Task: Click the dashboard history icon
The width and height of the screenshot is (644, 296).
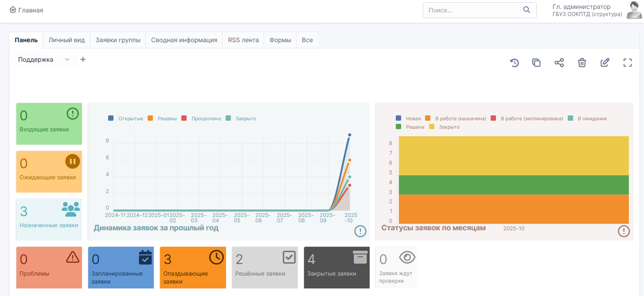Action: pos(514,63)
